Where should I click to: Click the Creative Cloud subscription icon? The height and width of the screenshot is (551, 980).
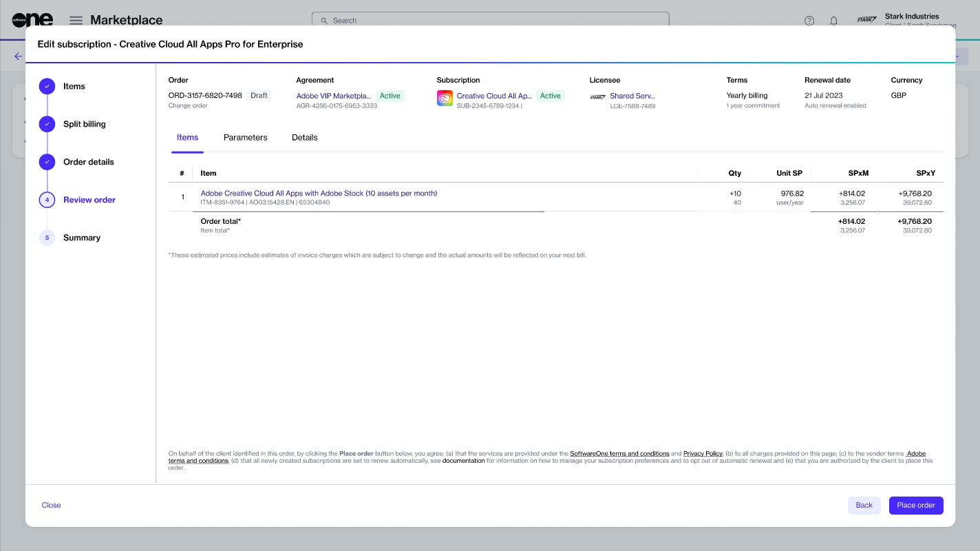point(445,98)
